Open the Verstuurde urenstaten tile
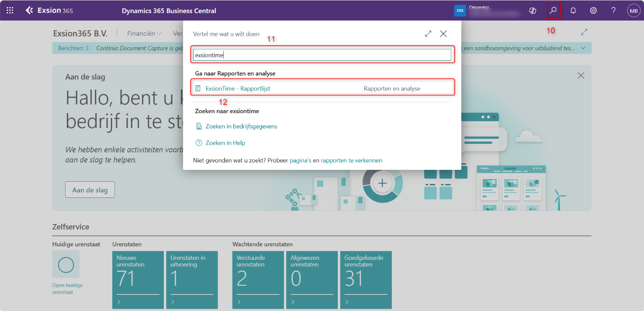 (x=258, y=280)
